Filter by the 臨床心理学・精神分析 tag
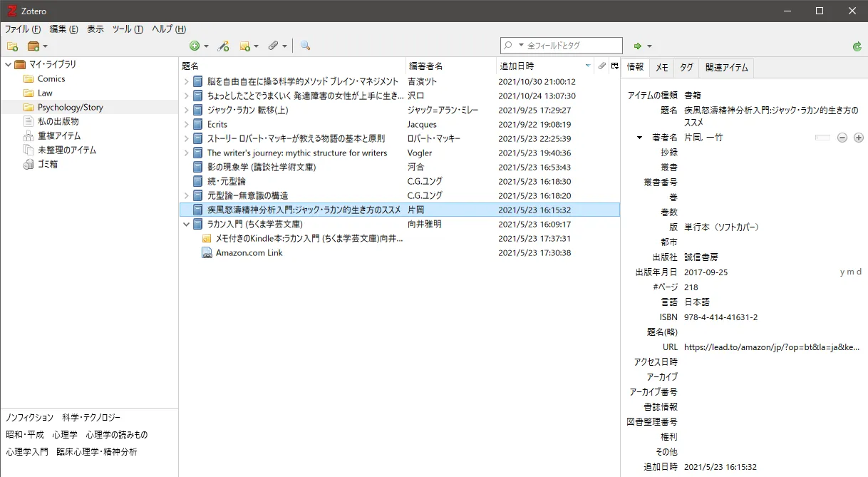The image size is (868, 477). pos(97,451)
